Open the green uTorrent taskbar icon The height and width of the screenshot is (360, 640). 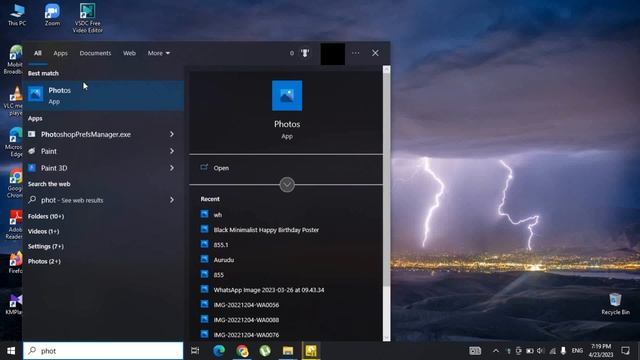point(265,351)
